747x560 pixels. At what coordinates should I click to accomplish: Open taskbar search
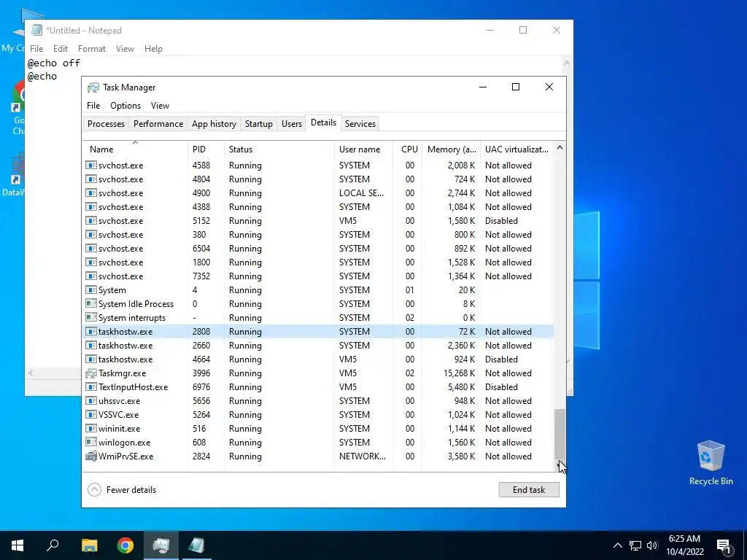point(53,545)
